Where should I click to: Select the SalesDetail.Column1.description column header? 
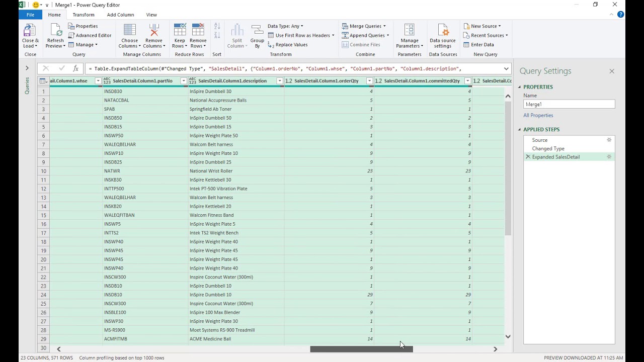232,81
